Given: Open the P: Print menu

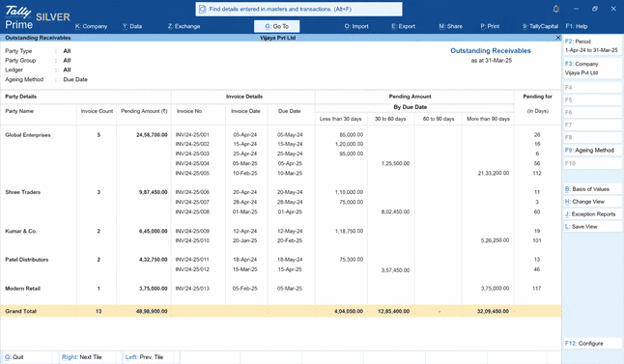Looking at the screenshot, I should pyautogui.click(x=490, y=26).
